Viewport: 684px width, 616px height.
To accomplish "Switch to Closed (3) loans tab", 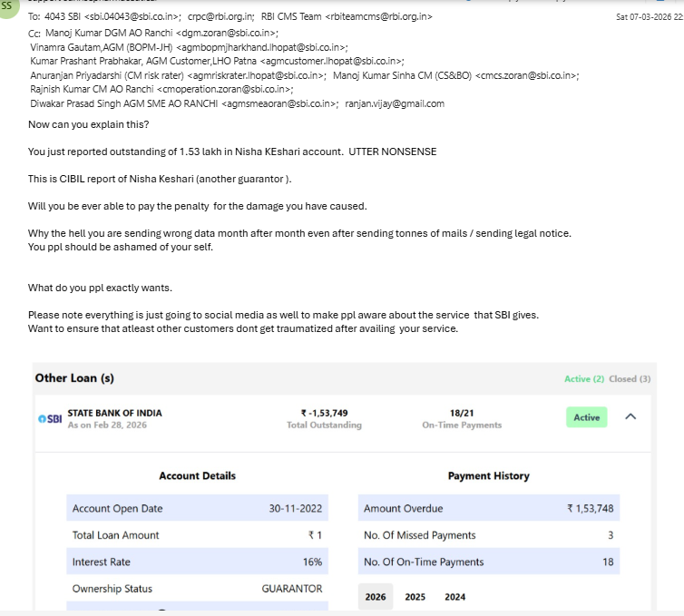I will (630, 378).
